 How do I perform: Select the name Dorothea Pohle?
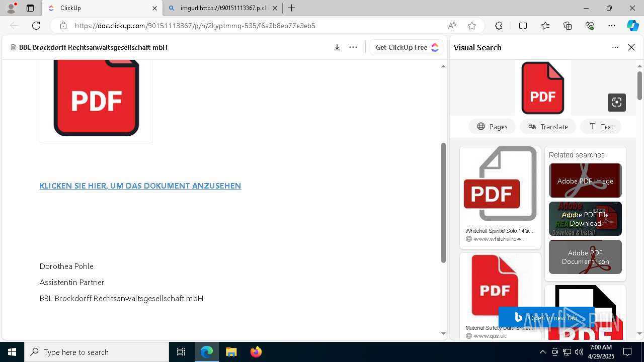(66, 266)
